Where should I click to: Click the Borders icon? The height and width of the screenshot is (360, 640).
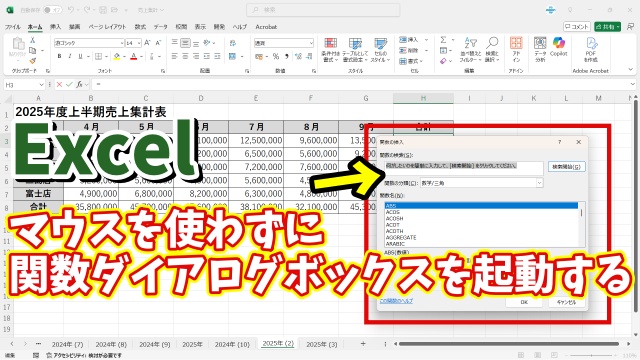tap(98, 56)
